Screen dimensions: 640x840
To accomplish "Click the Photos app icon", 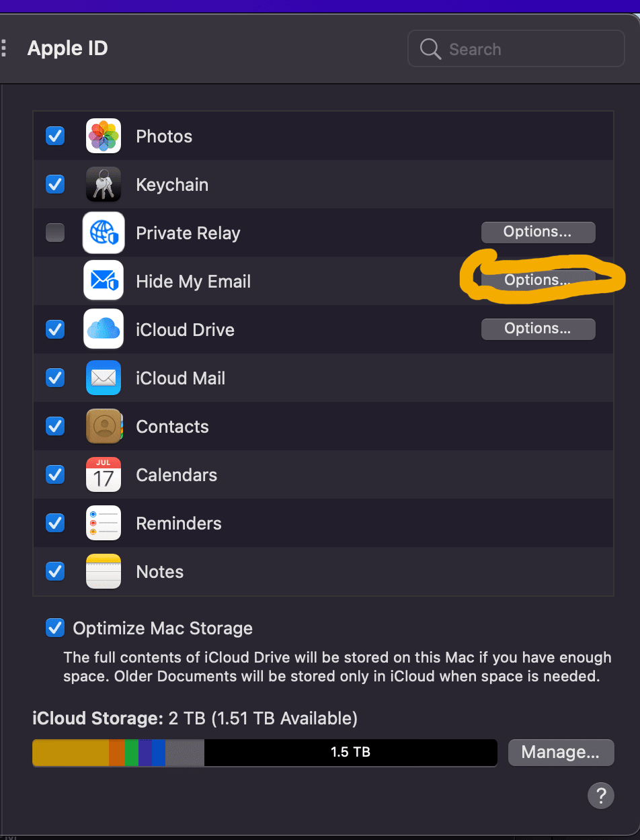I will [x=104, y=136].
